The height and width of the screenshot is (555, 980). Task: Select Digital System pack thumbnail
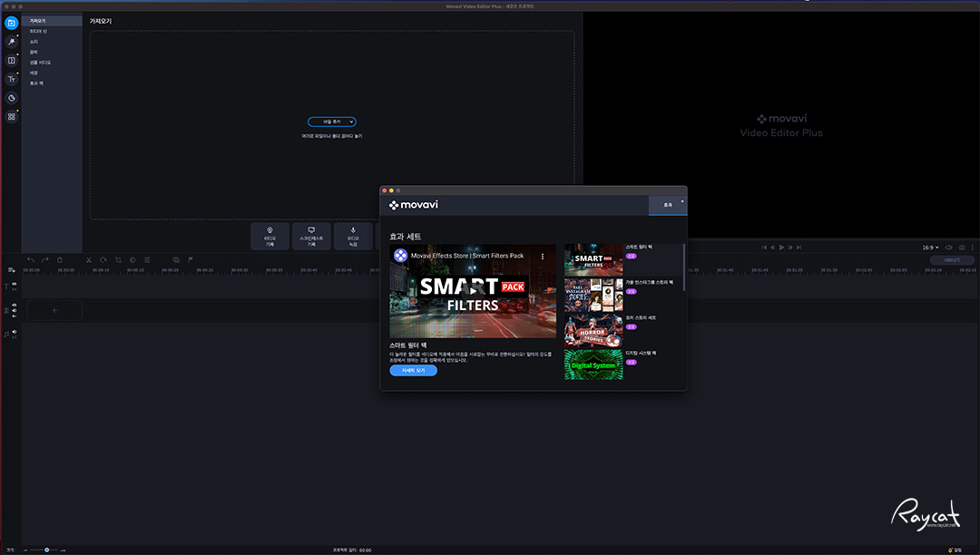click(x=593, y=365)
